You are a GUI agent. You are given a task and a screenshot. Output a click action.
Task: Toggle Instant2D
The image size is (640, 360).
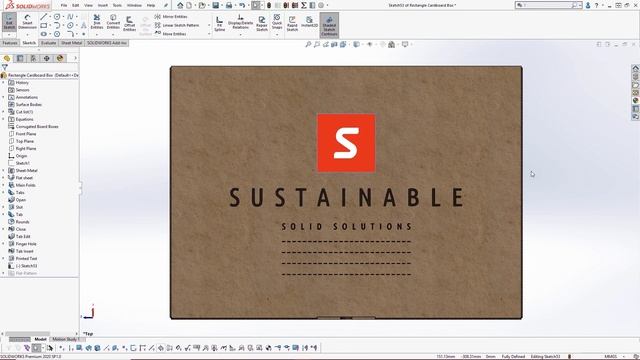click(x=309, y=22)
